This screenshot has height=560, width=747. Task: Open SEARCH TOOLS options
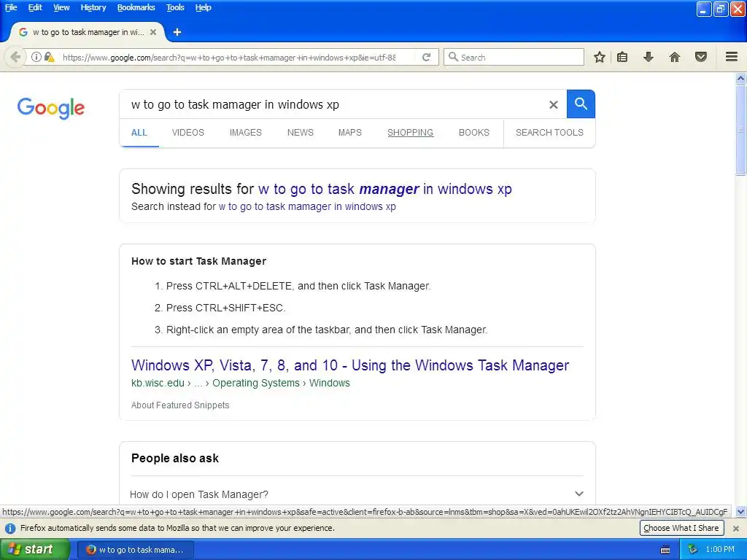(550, 133)
